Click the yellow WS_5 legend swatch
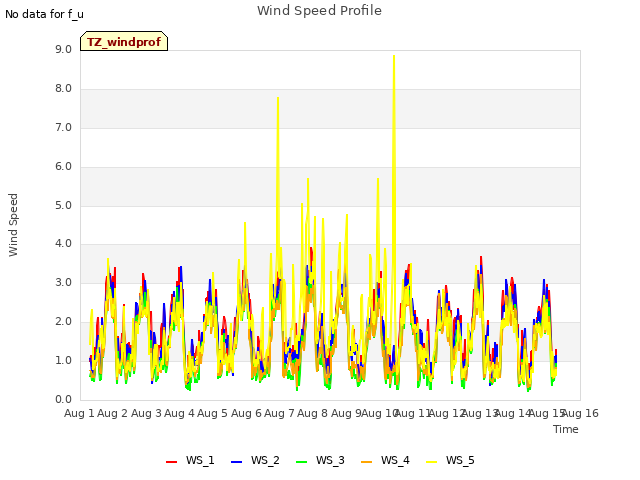640x480 pixels. point(431,462)
